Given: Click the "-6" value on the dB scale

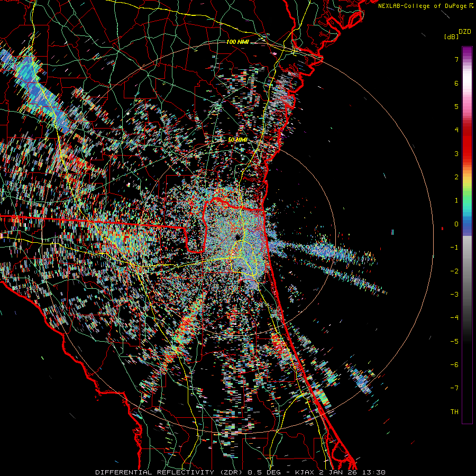Looking at the screenshot, I should tap(454, 365).
